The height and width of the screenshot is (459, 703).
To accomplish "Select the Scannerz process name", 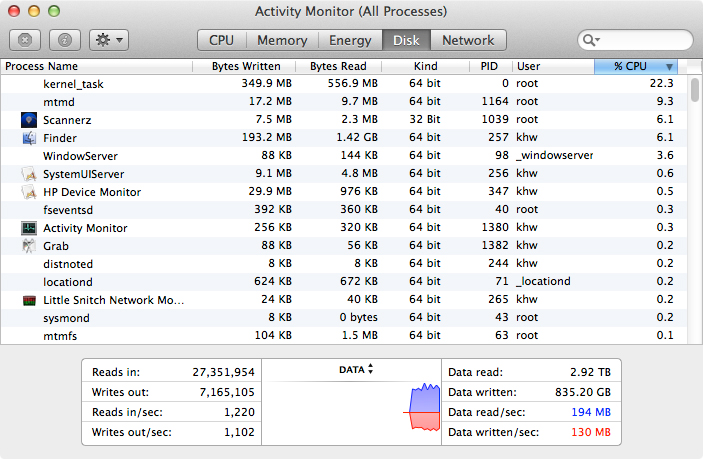I will [67, 120].
